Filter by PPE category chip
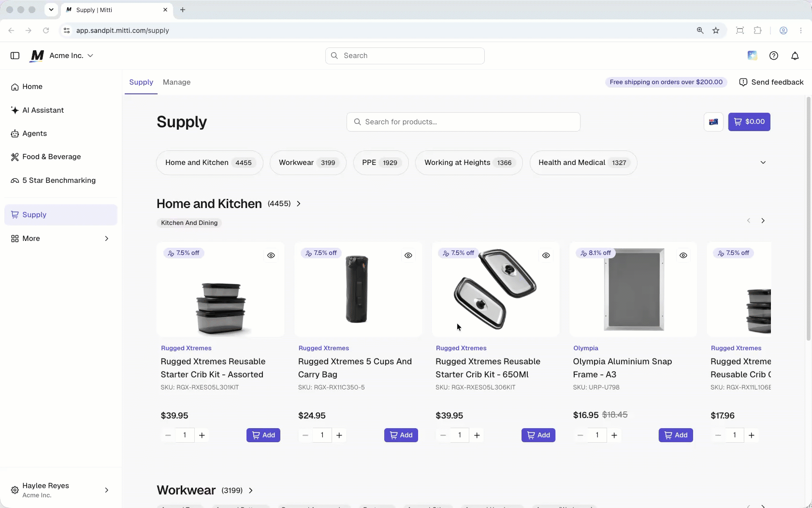The height and width of the screenshot is (508, 812). [x=381, y=163]
